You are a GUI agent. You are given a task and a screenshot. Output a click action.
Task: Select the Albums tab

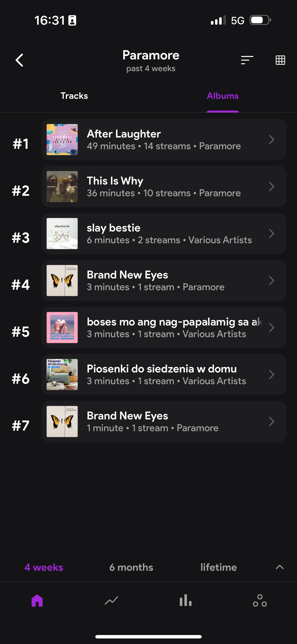(222, 96)
